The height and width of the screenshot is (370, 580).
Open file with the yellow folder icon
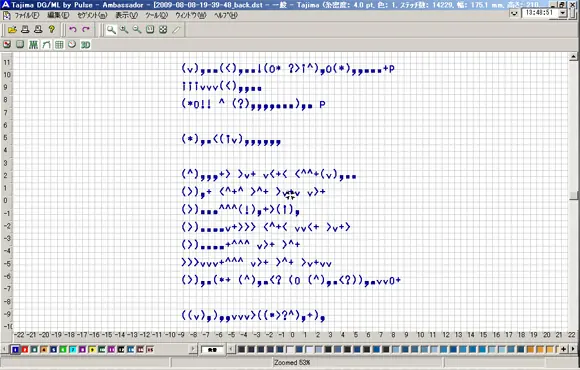(12, 30)
